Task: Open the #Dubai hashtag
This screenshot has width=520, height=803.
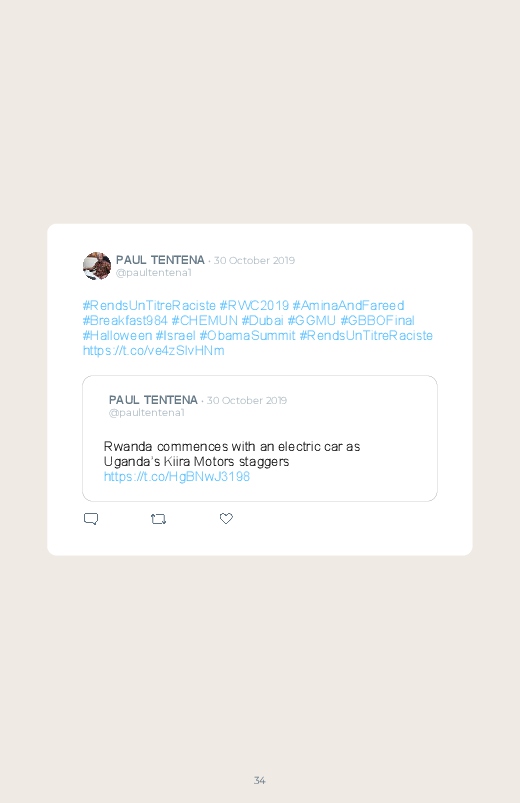Action: [x=262, y=321]
